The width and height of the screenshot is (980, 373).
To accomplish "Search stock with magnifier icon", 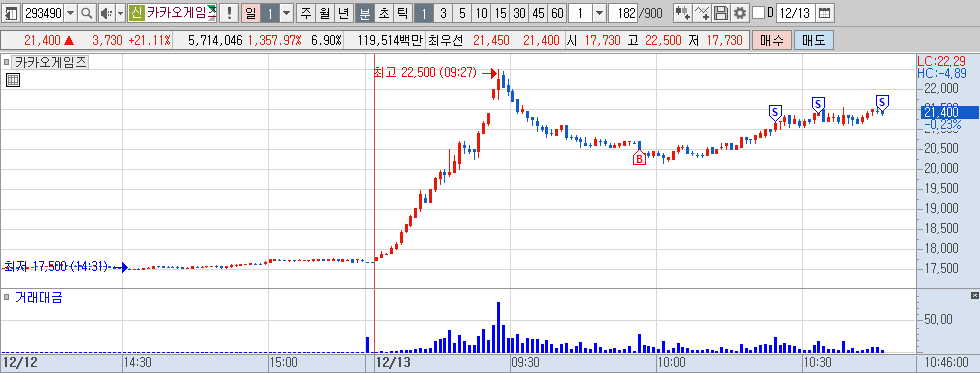I will [86, 12].
